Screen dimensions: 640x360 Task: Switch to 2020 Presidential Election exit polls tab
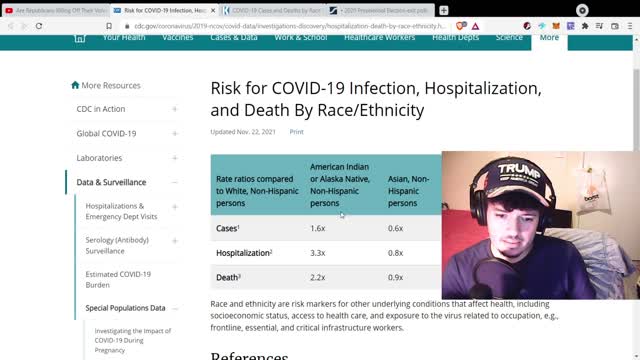pyautogui.click(x=380, y=11)
